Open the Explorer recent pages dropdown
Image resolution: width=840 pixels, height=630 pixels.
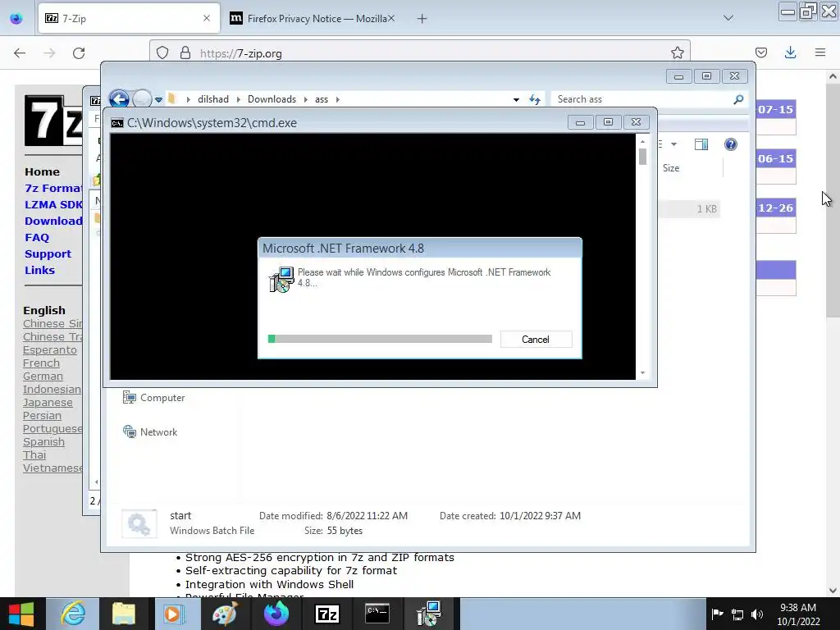(x=158, y=99)
